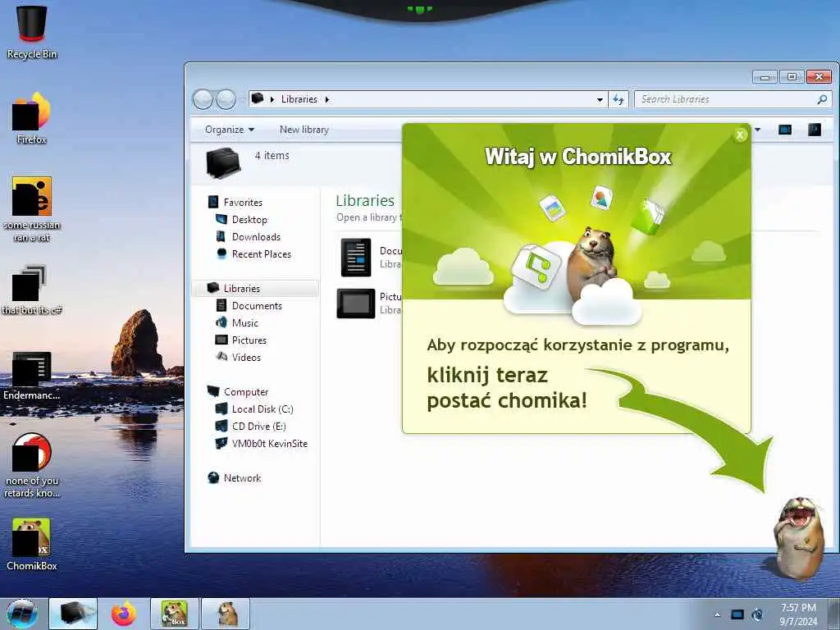Image resolution: width=840 pixels, height=630 pixels.
Task: Select the 'some russian ran a rat' desktop icon
Action: click(32, 209)
